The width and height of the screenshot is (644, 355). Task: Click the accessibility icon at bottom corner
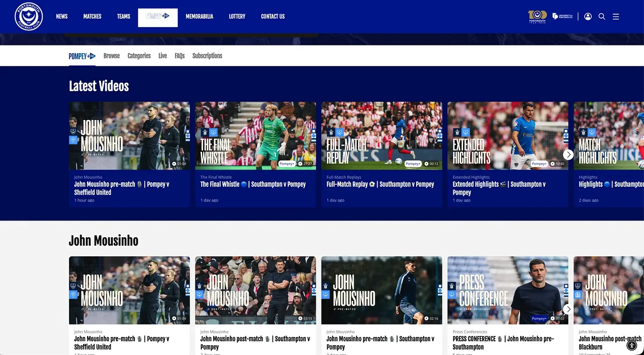(632, 345)
